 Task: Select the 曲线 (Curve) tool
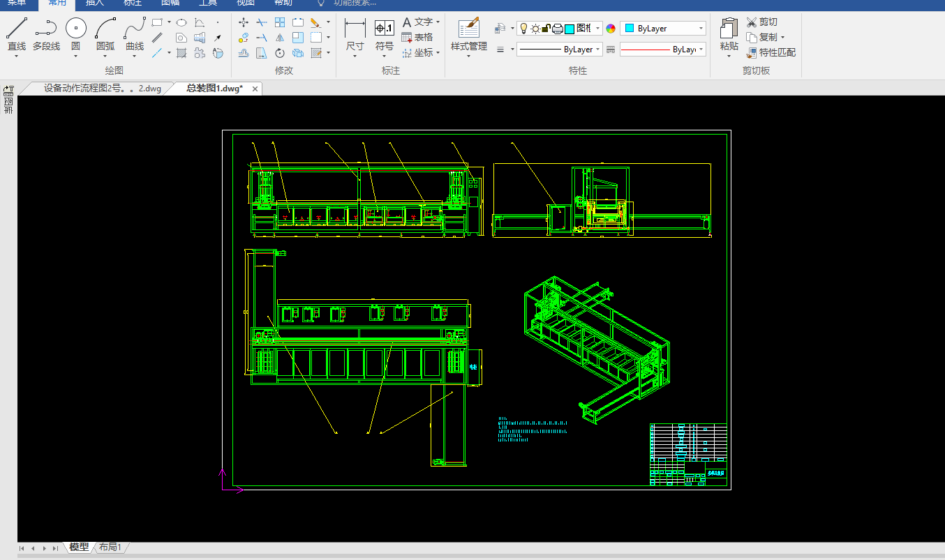(x=135, y=29)
